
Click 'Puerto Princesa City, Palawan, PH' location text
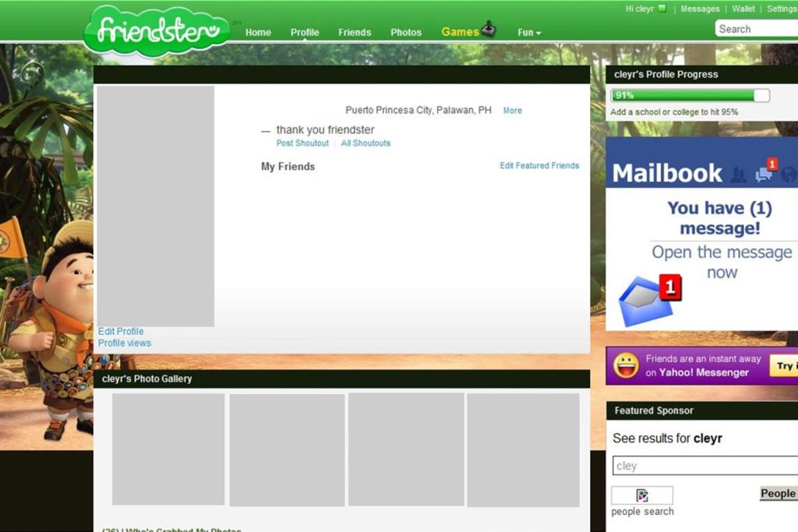tap(418, 111)
